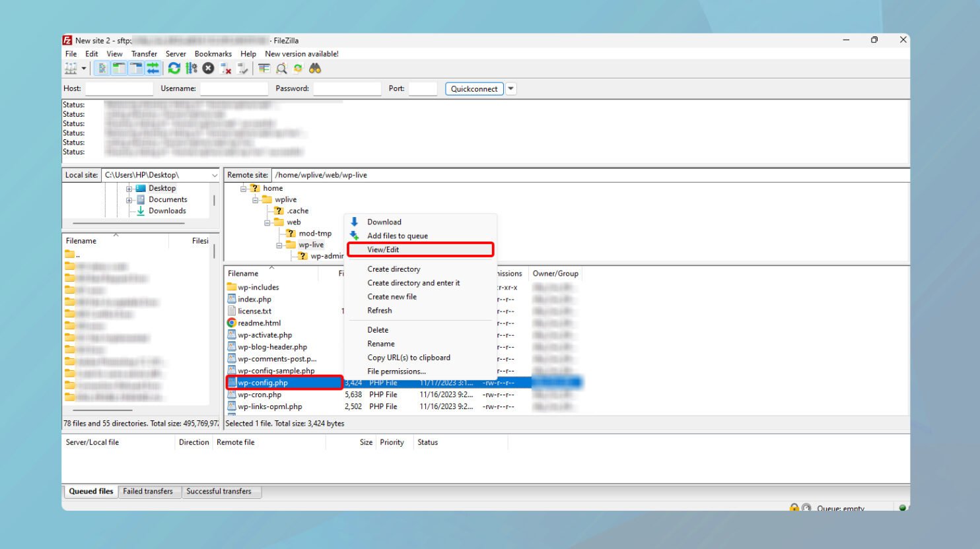Toggle the remote directory tree view
The width and height of the screenshot is (980, 549).
pos(136,67)
